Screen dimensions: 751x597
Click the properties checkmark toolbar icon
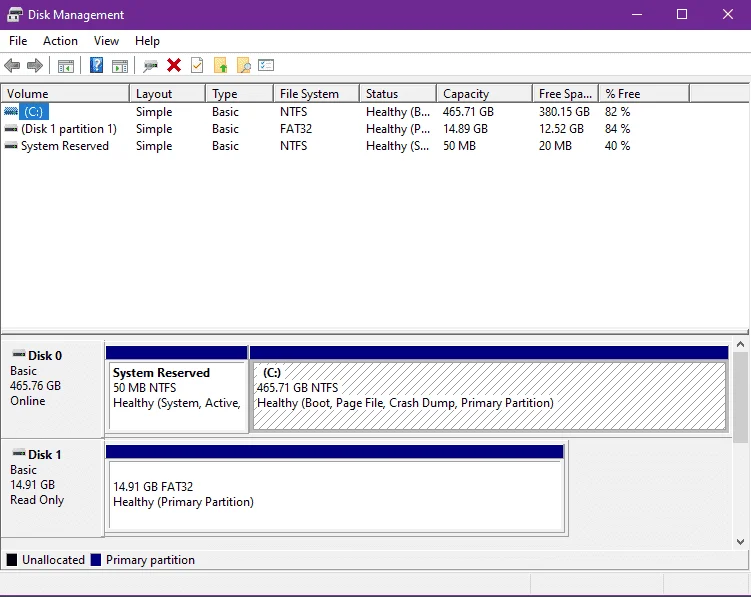tap(197, 65)
